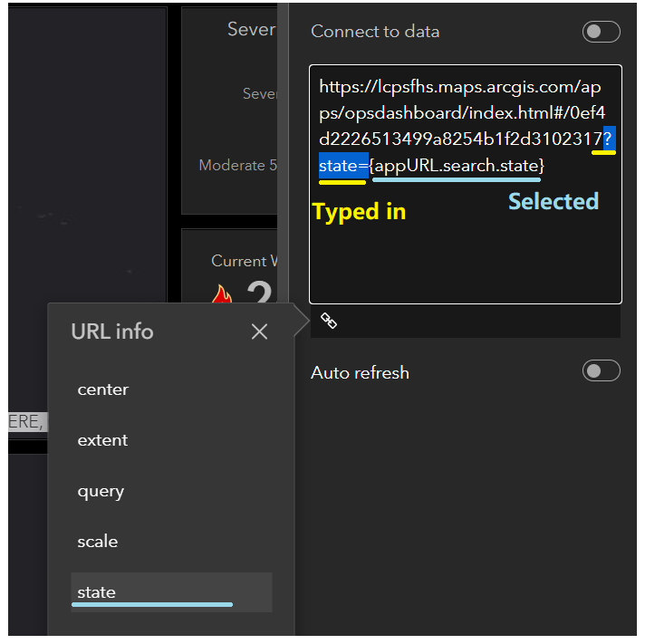Close the URL info popup
The image size is (645, 644).
(259, 332)
